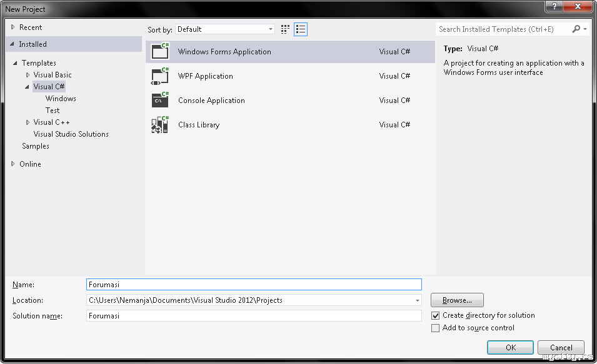The image size is (597, 364).
Task: Expand the Visual C++ tree node
Action: [28, 122]
